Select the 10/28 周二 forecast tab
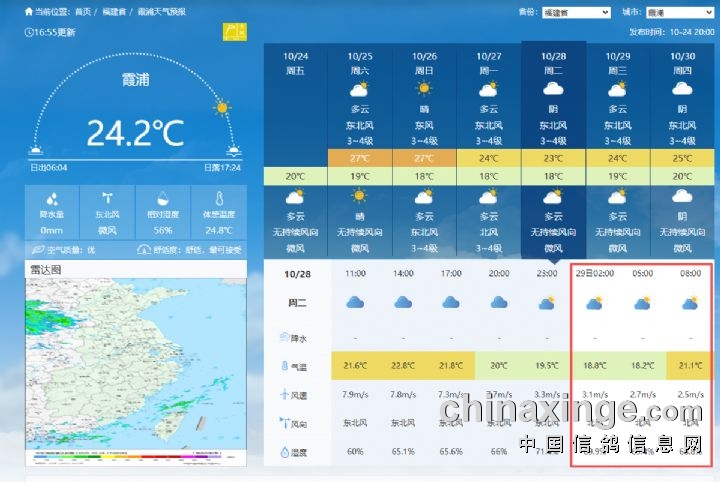720x482 pixels. pyautogui.click(x=553, y=63)
